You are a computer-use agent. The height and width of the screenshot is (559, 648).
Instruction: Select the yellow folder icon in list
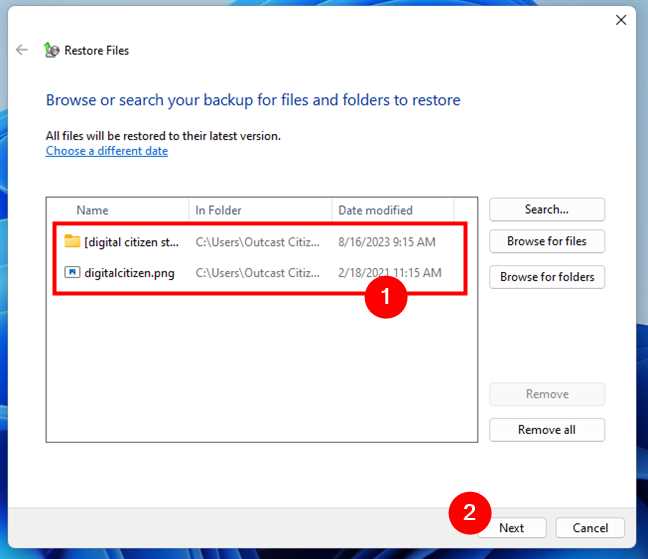72,241
